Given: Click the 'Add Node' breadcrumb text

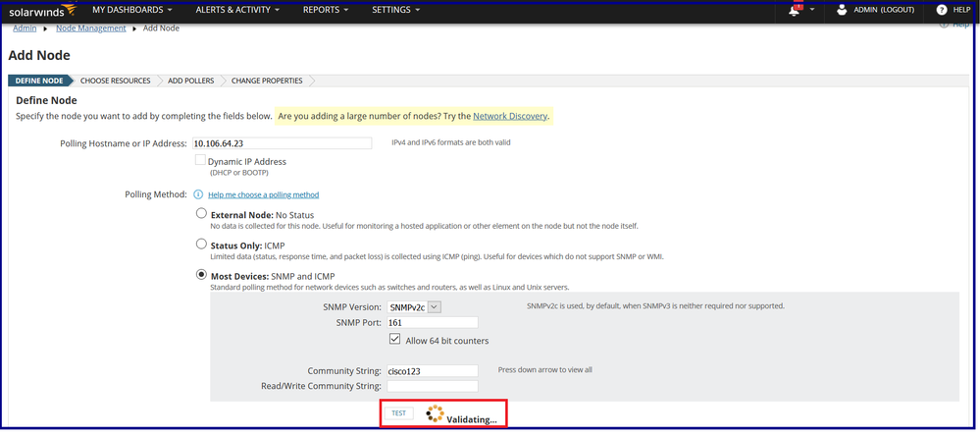Looking at the screenshot, I should click(x=161, y=28).
